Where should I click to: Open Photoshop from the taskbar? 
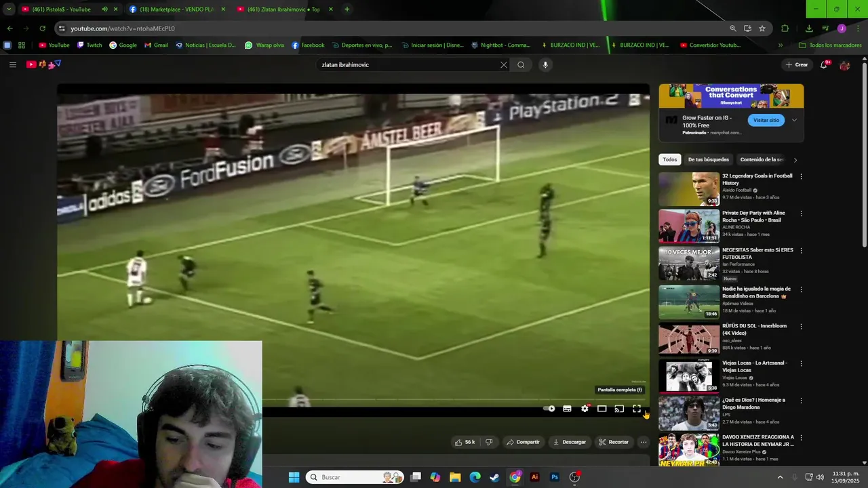click(x=555, y=477)
